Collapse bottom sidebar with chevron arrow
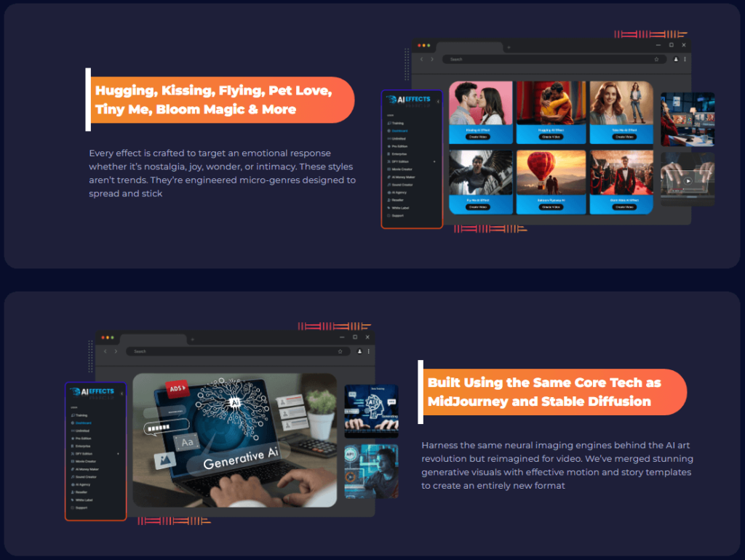Screen dimensions: 745x560 (x=121, y=393)
